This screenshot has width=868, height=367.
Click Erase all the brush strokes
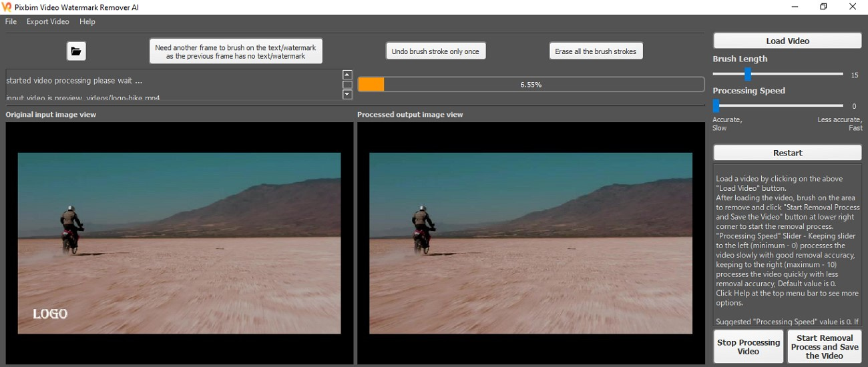point(596,51)
